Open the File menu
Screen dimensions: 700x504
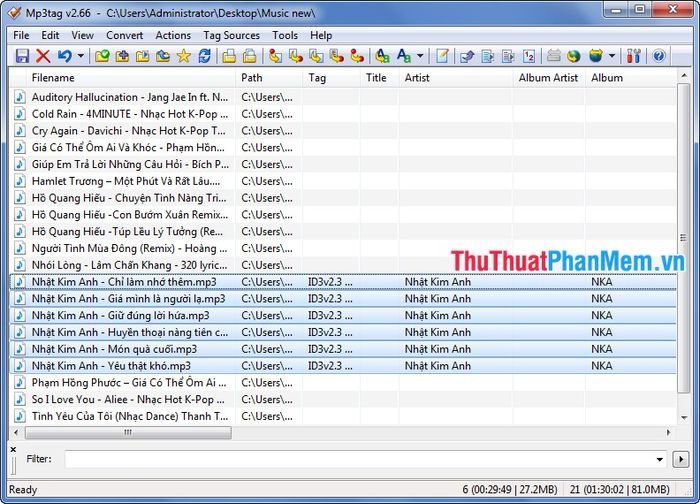click(x=21, y=35)
